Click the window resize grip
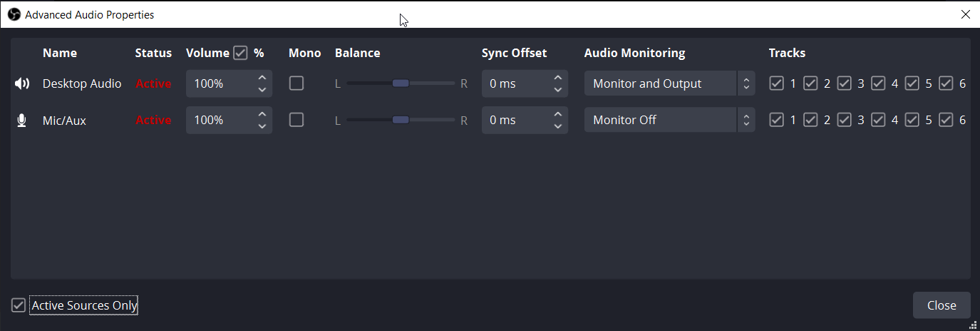This screenshot has width=980, height=331. [x=974, y=325]
